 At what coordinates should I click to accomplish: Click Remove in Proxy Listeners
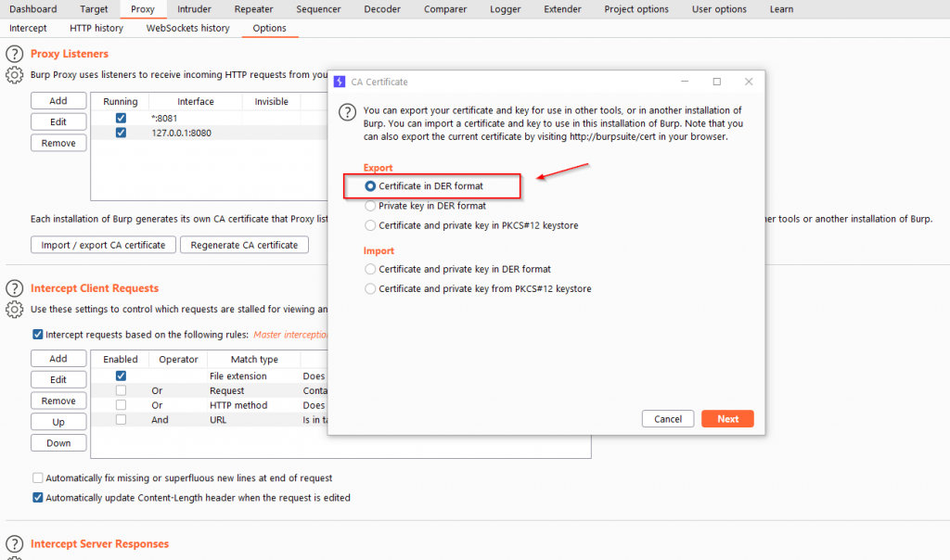58,143
